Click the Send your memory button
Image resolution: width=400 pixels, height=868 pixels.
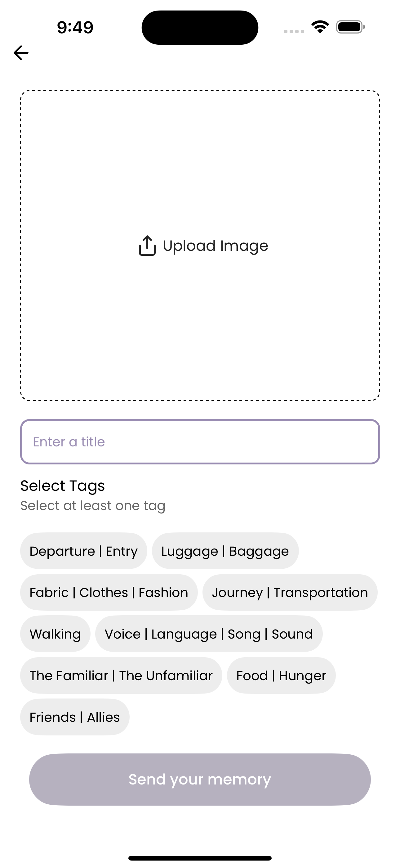[x=200, y=780]
